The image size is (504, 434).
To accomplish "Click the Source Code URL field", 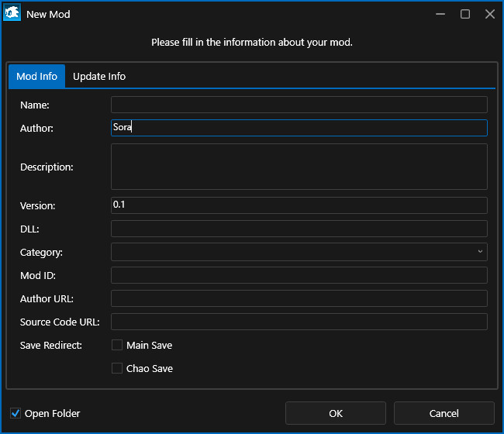I will [299, 322].
